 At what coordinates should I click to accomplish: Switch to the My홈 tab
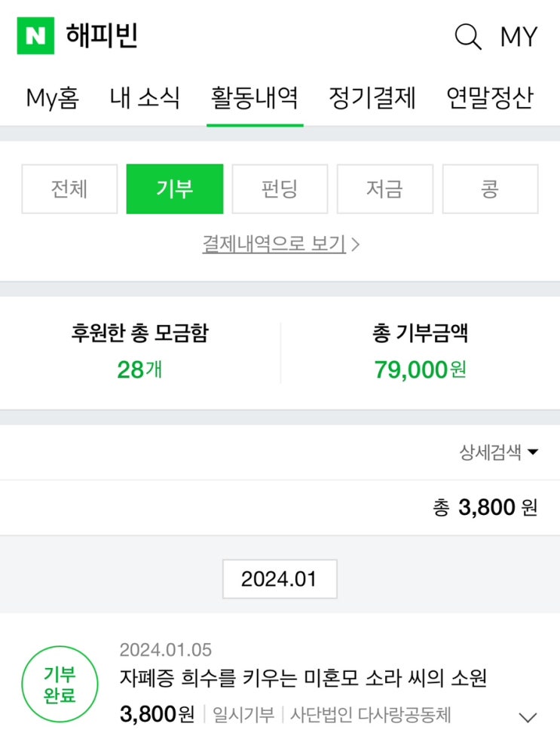pyautogui.click(x=53, y=97)
